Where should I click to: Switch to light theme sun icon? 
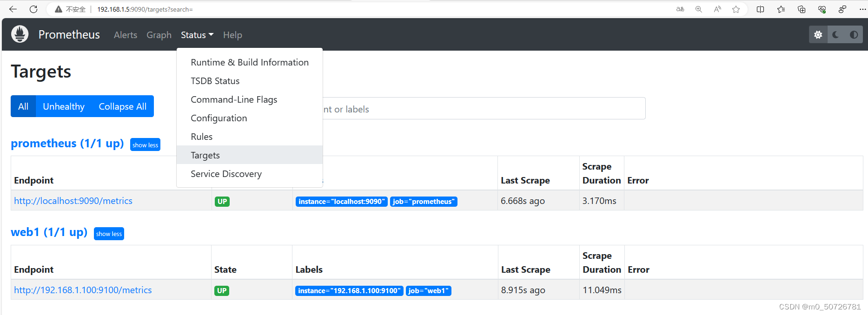(818, 35)
